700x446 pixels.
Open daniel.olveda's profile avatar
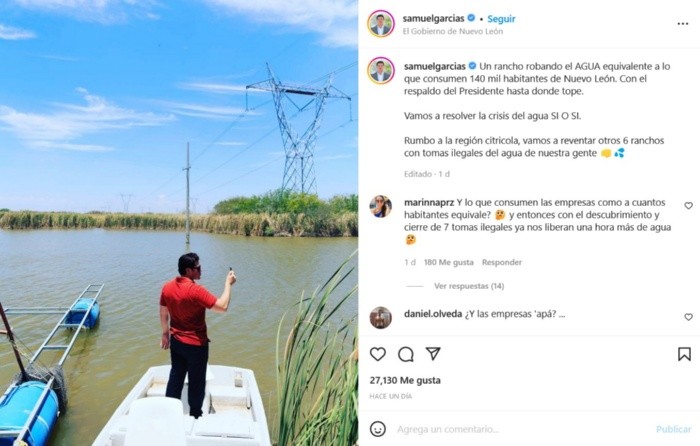click(x=380, y=317)
